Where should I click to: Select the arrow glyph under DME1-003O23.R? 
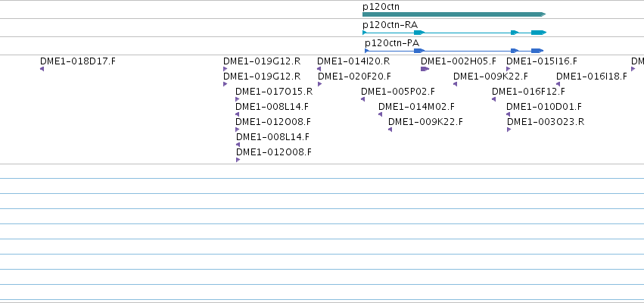509,130
